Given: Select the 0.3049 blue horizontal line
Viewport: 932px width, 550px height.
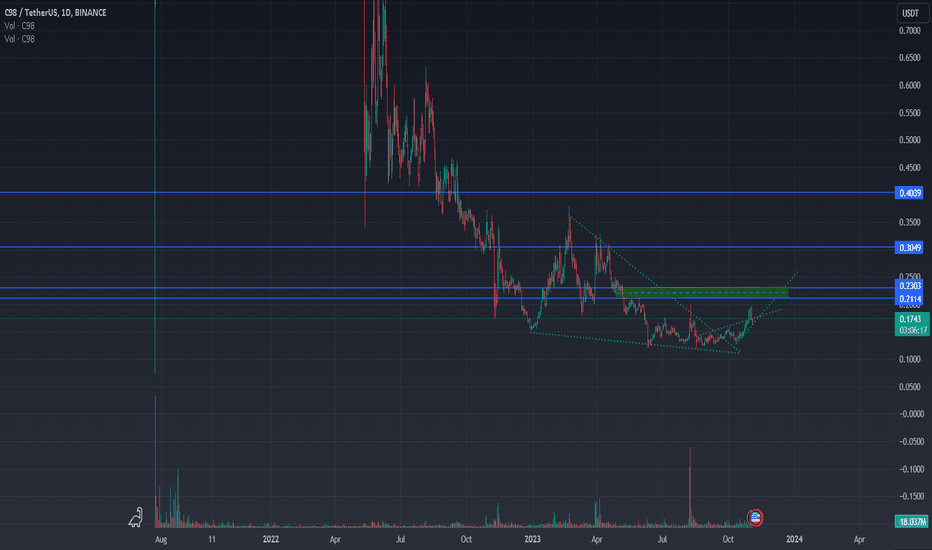Looking at the screenshot, I should (447, 247).
